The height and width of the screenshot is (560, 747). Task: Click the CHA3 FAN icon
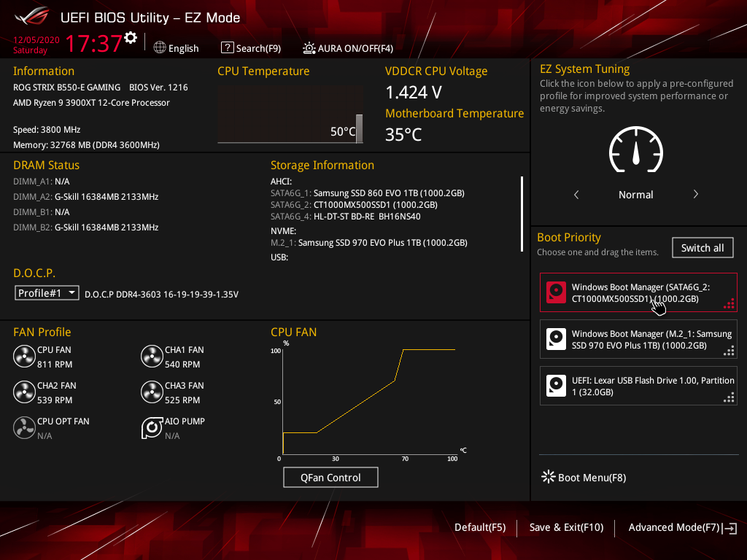pyautogui.click(x=152, y=392)
